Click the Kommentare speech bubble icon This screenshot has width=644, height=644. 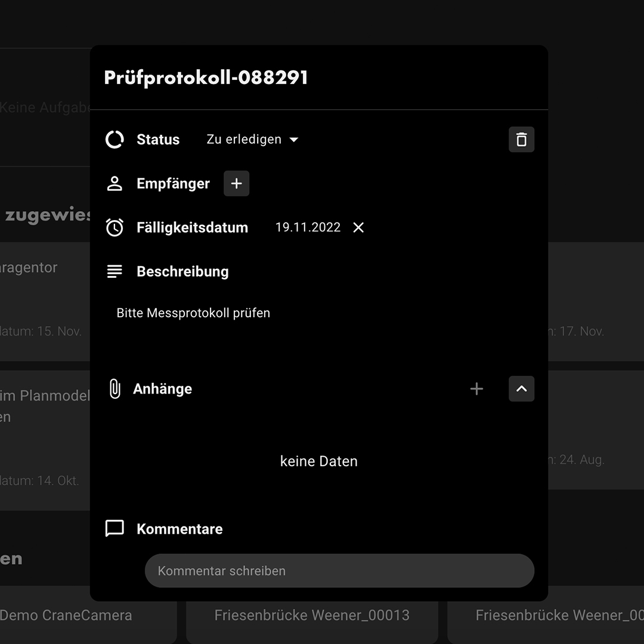114,528
